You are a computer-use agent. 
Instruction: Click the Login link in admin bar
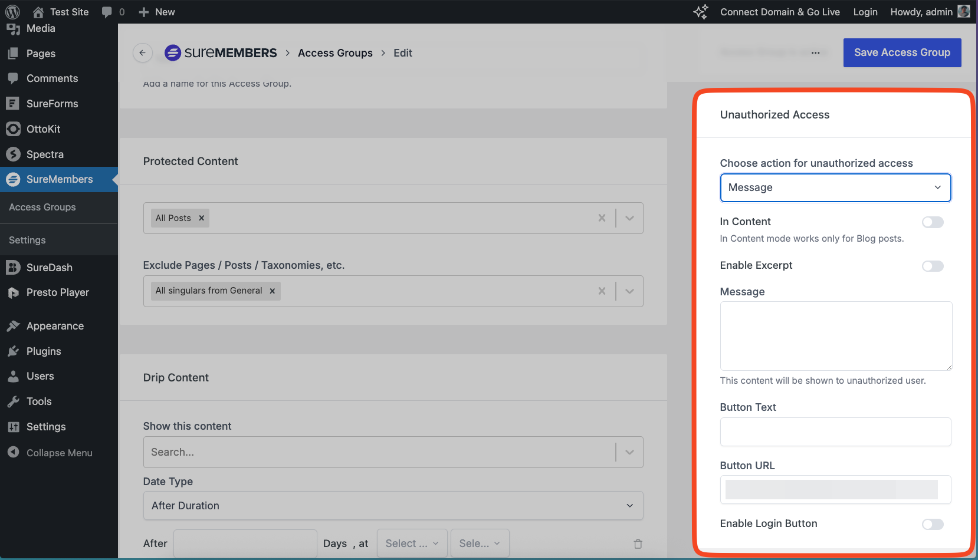point(865,12)
